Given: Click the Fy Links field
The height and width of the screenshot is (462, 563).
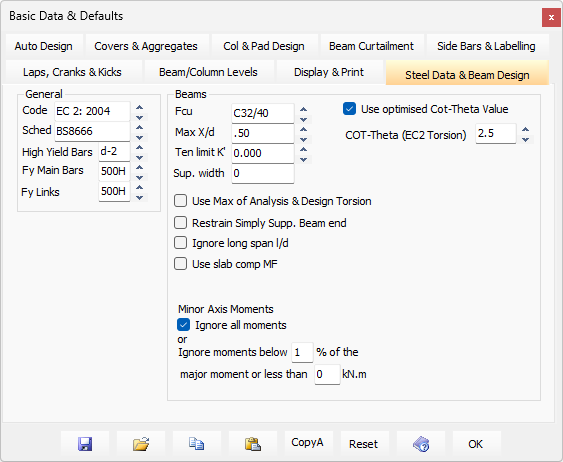Looking at the screenshot, I should [x=114, y=191].
